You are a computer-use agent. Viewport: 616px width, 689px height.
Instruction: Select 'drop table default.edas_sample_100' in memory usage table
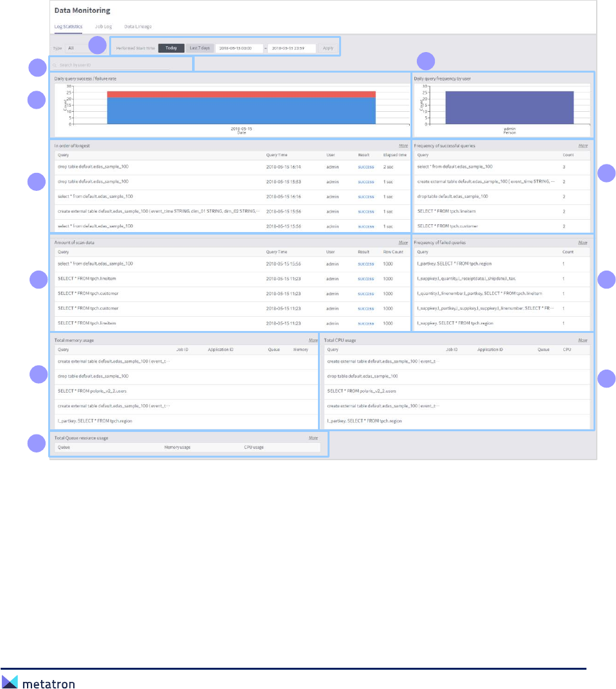coord(93,376)
